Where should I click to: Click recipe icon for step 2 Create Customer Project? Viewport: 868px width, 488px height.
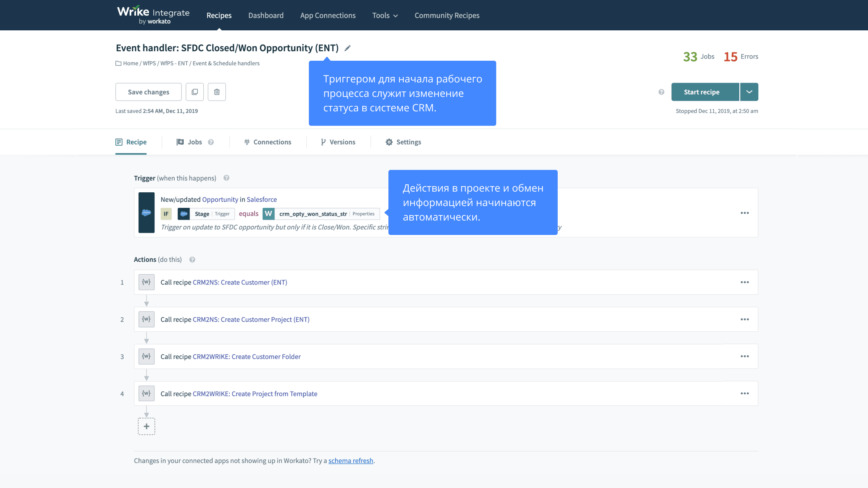146,319
